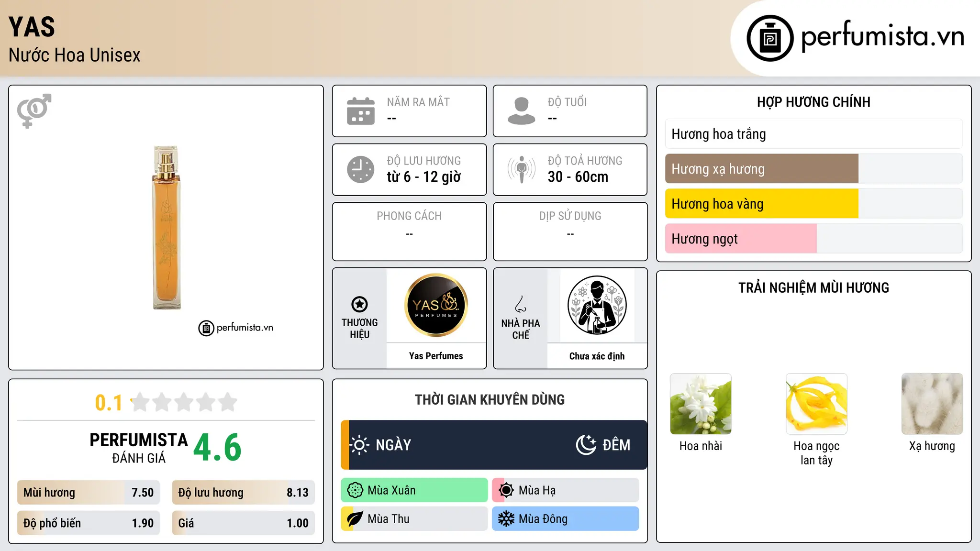980x551 pixels.
Task: Click the Hương hoa trắng accord bar
Action: (814, 134)
